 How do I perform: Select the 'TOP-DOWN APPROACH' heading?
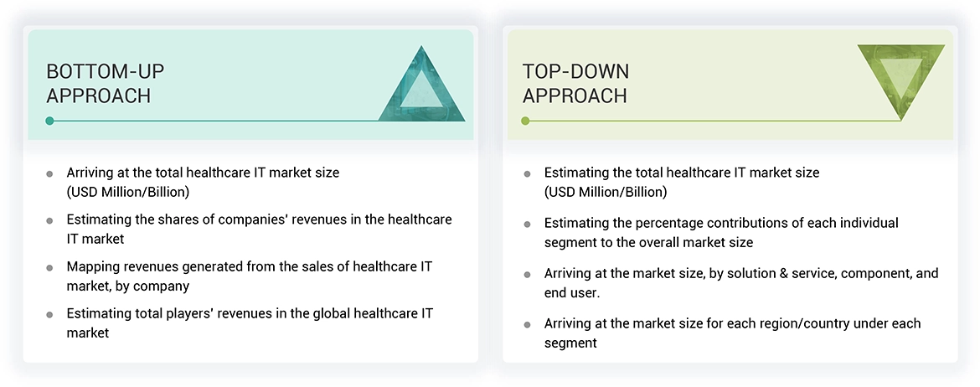(575, 83)
